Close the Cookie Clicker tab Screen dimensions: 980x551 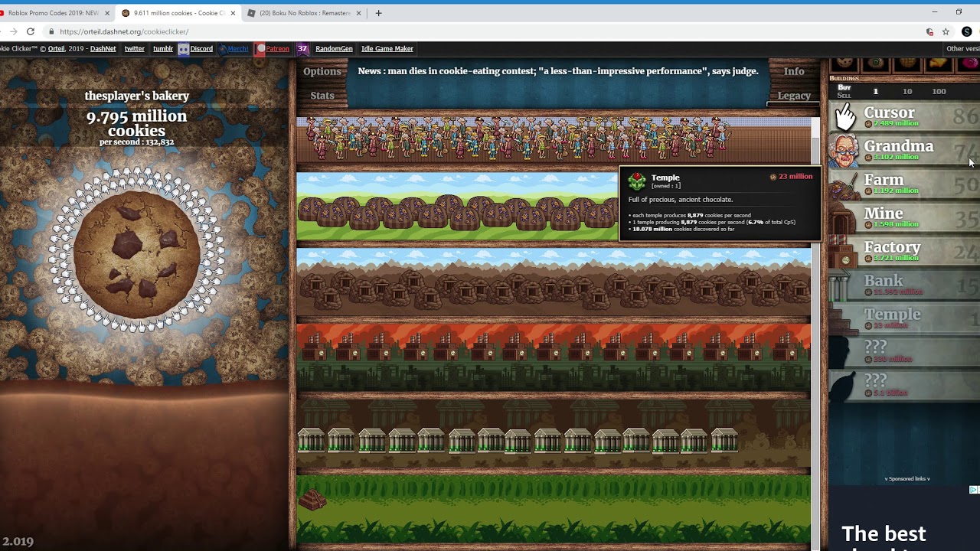tap(233, 13)
